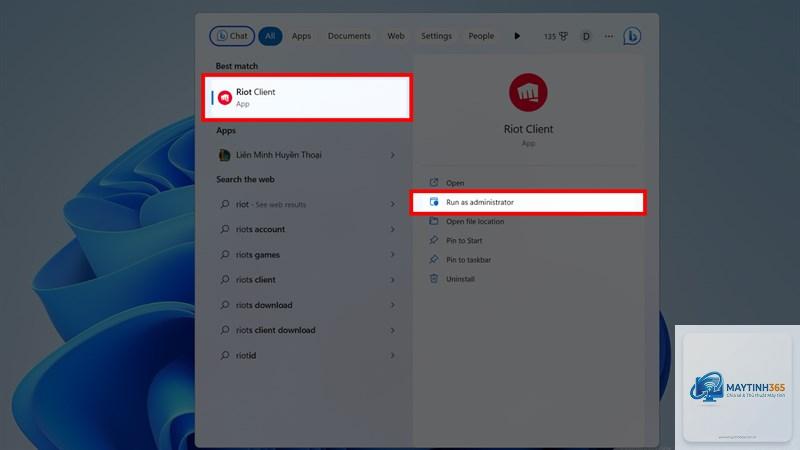Image resolution: width=800 pixels, height=450 pixels.
Task: Search web for riot
Action: click(307, 204)
